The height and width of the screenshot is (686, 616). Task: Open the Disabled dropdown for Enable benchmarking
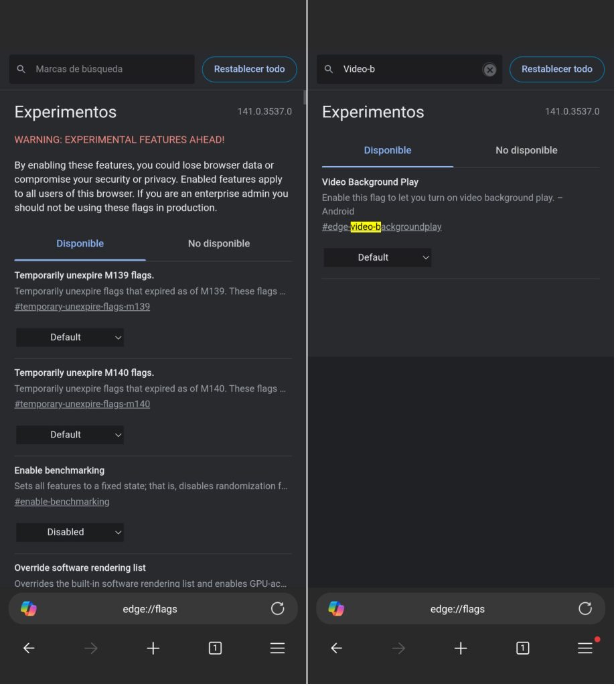coord(70,532)
